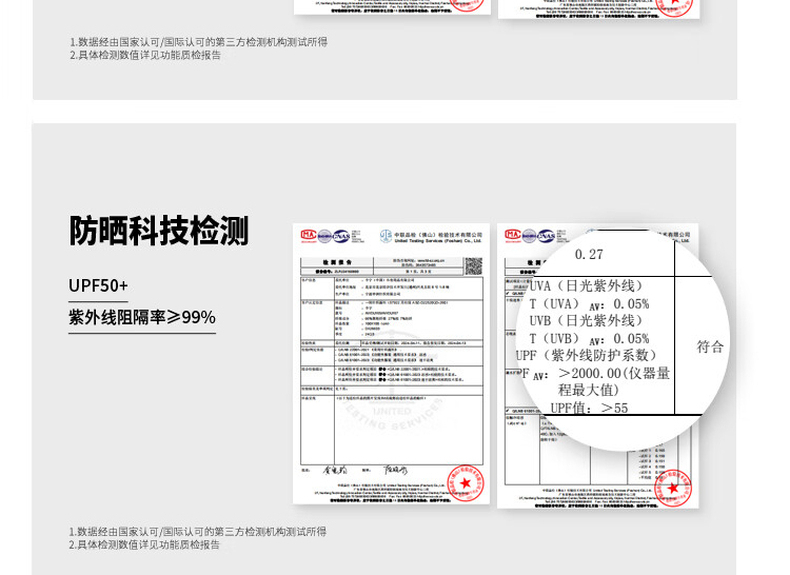This screenshot has width=790, height=575.
Task: Click the red star stamp on left report bottom
Action: [464, 483]
